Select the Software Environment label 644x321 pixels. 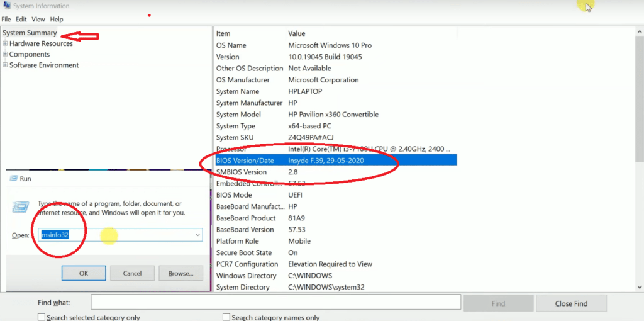[x=44, y=65]
